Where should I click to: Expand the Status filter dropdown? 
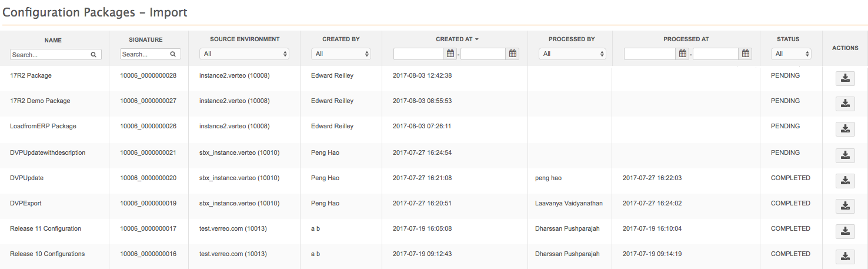[x=791, y=54]
